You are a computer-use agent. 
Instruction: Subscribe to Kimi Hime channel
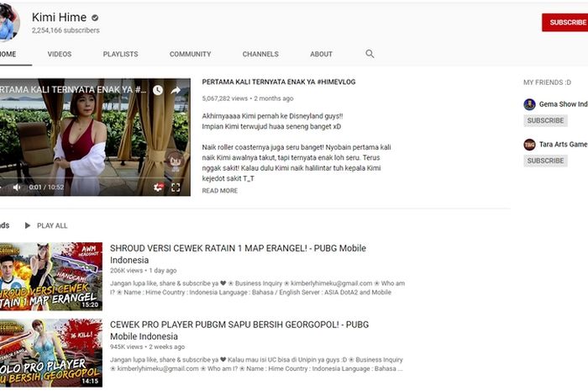click(564, 23)
